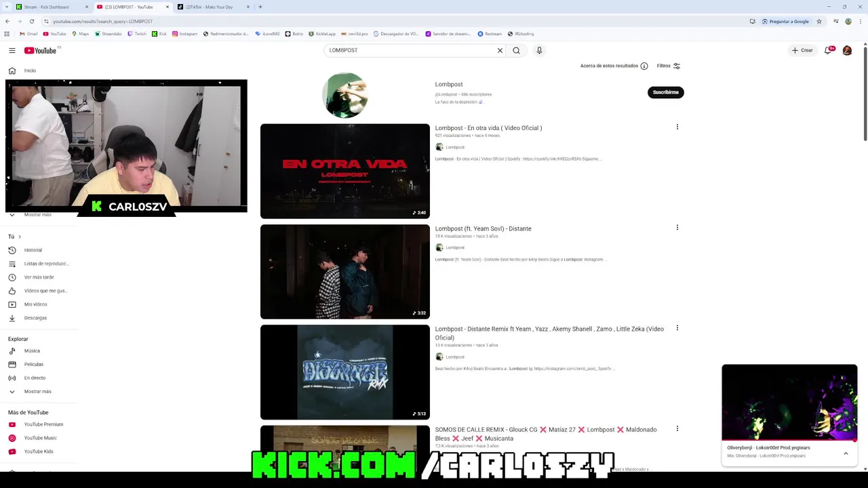Click the Crear button
The height and width of the screenshot is (488, 868).
(802, 50)
